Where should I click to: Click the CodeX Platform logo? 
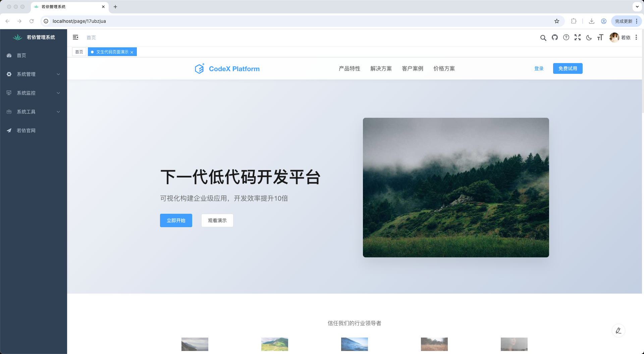click(227, 68)
